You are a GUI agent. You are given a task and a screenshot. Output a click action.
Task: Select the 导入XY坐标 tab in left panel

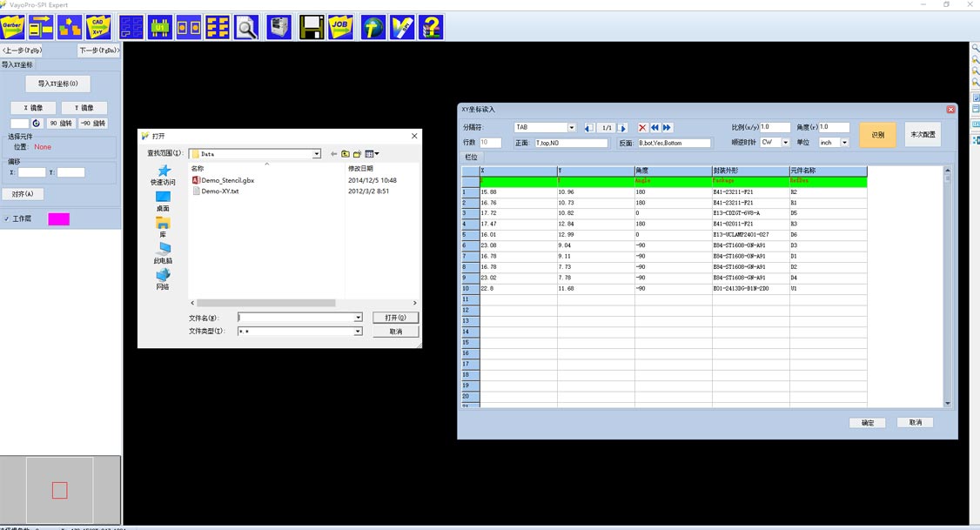coord(17,64)
